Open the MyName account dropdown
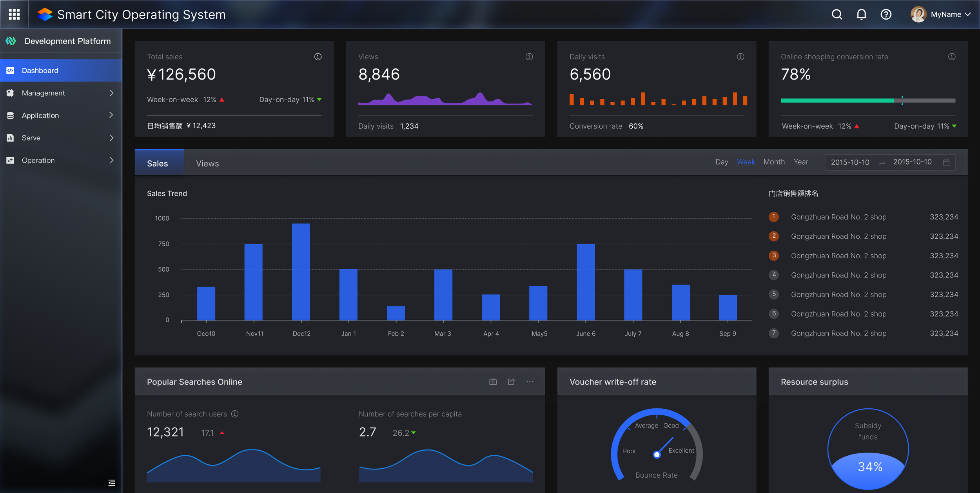 coord(945,14)
